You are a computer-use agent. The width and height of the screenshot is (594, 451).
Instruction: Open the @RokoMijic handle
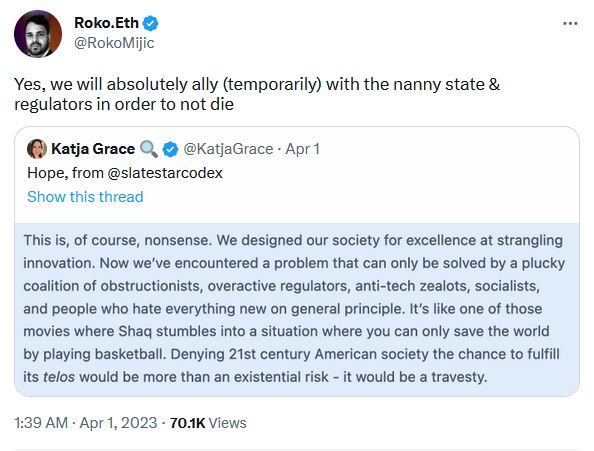(114, 43)
